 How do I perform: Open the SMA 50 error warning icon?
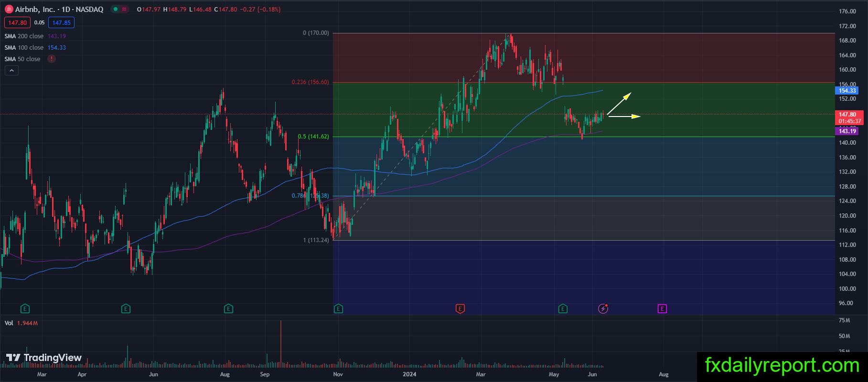(51, 59)
